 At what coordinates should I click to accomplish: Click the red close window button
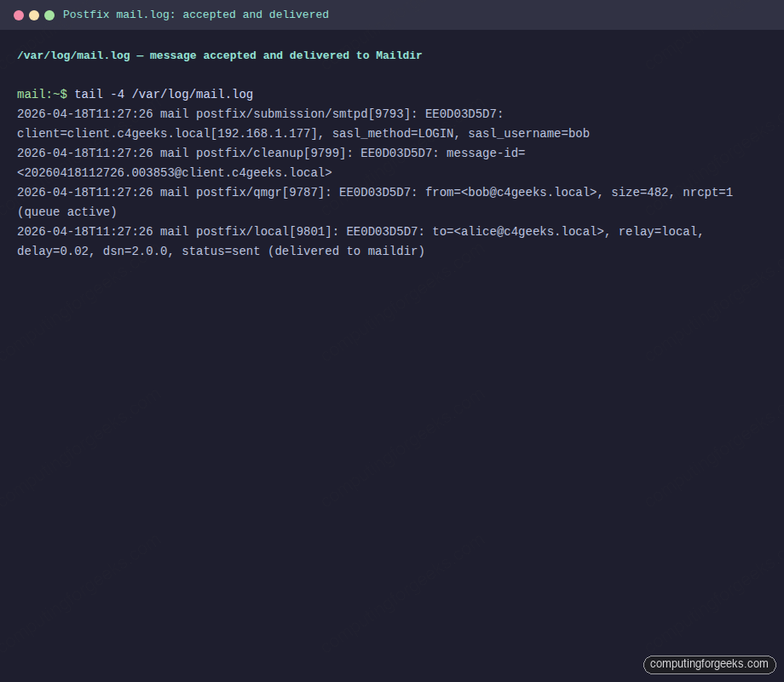19,14
